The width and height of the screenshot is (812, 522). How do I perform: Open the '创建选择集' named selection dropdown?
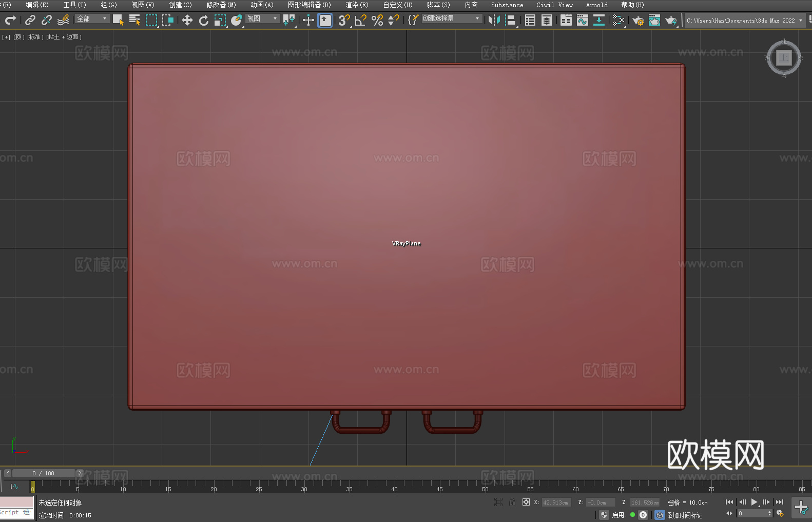452,18
